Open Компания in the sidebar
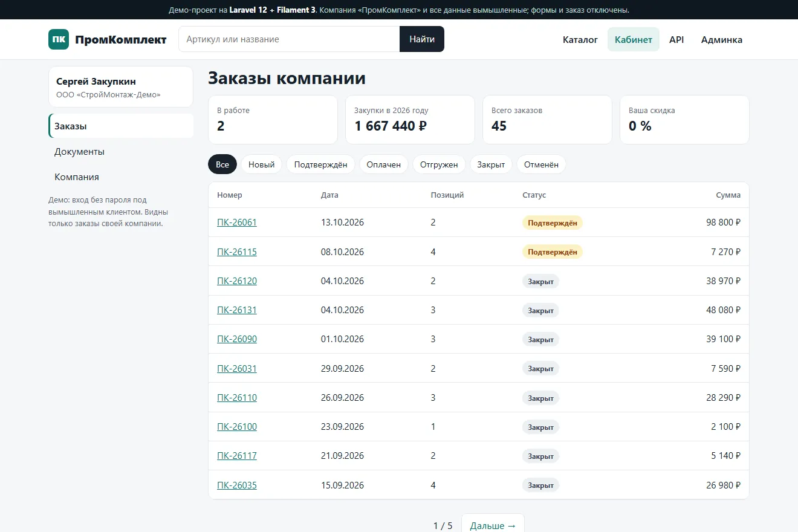 121,177
